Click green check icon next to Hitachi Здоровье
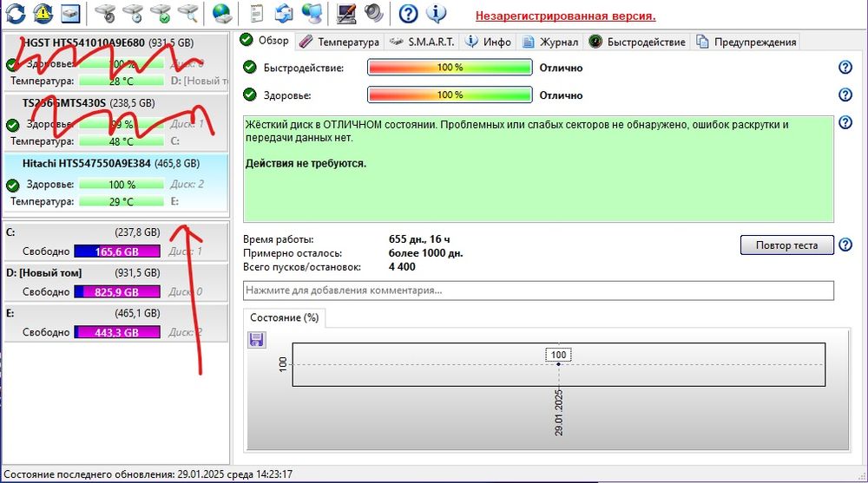The height and width of the screenshot is (483, 868). (12, 185)
